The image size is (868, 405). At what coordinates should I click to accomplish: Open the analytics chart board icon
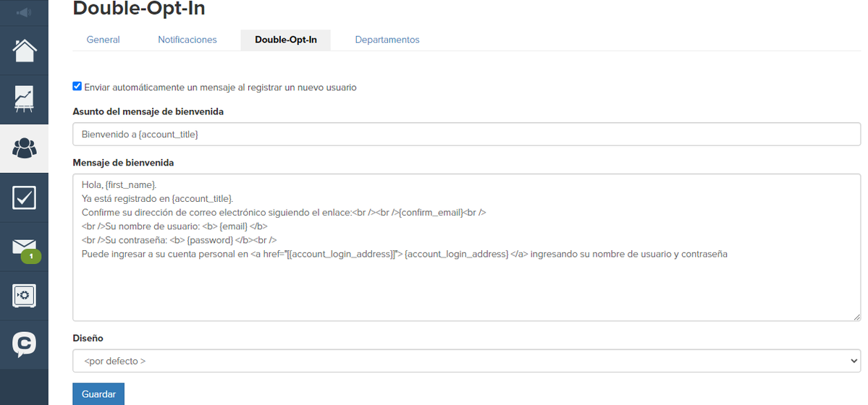(x=25, y=99)
